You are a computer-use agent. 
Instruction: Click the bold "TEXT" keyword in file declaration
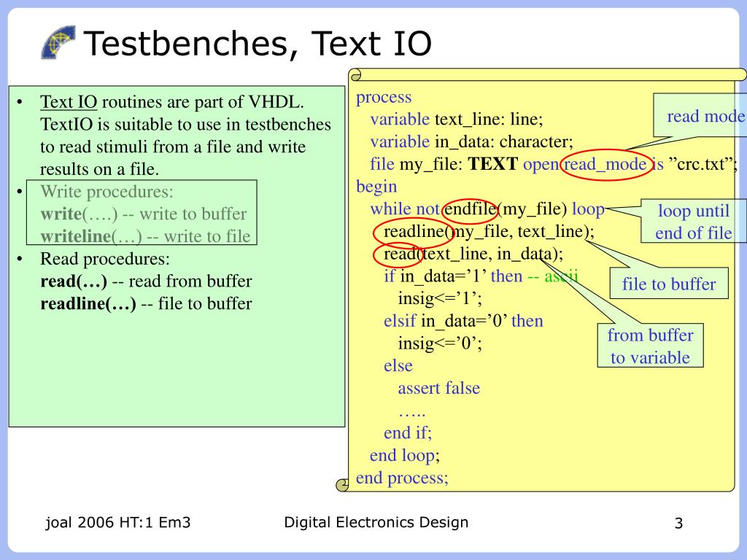tap(493, 164)
